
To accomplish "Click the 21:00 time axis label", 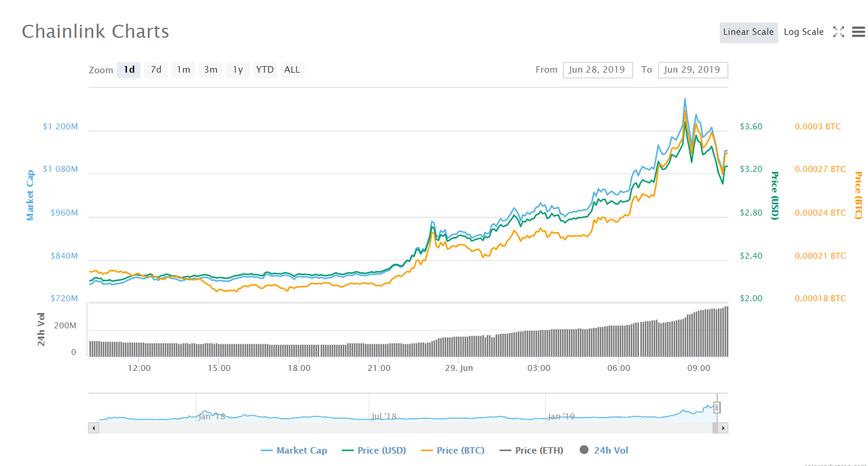I will click(378, 368).
